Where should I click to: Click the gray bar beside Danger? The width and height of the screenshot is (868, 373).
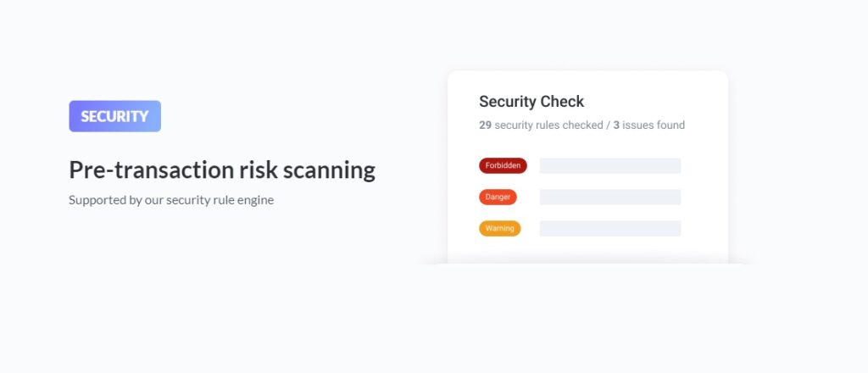pyautogui.click(x=609, y=197)
